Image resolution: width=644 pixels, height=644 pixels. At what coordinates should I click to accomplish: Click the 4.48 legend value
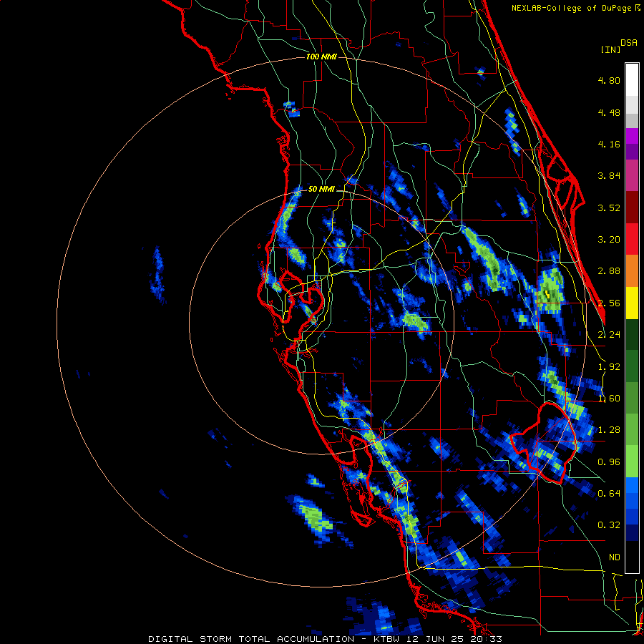pyautogui.click(x=609, y=112)
